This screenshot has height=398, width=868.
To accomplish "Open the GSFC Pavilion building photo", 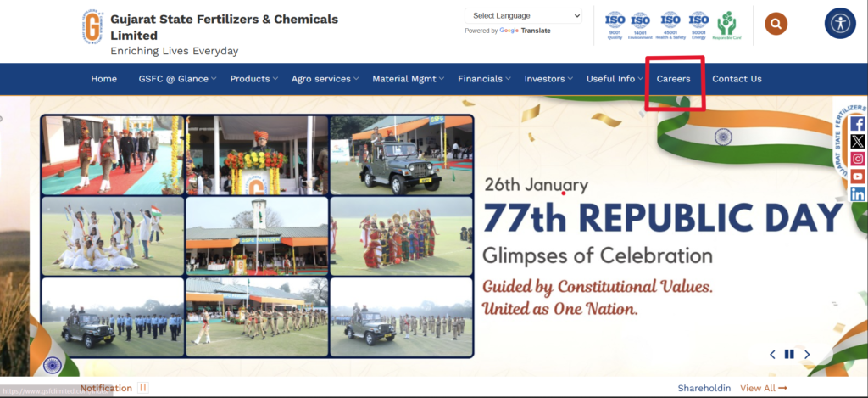I will 257,236.
